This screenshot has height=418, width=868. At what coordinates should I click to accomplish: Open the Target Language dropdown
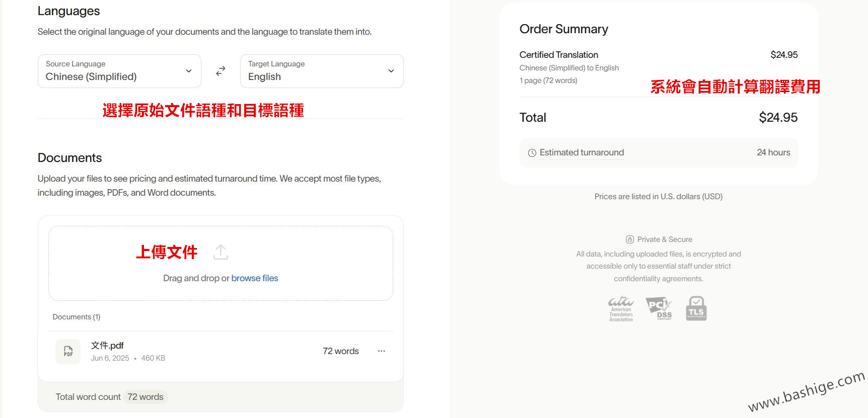point(322,71)
